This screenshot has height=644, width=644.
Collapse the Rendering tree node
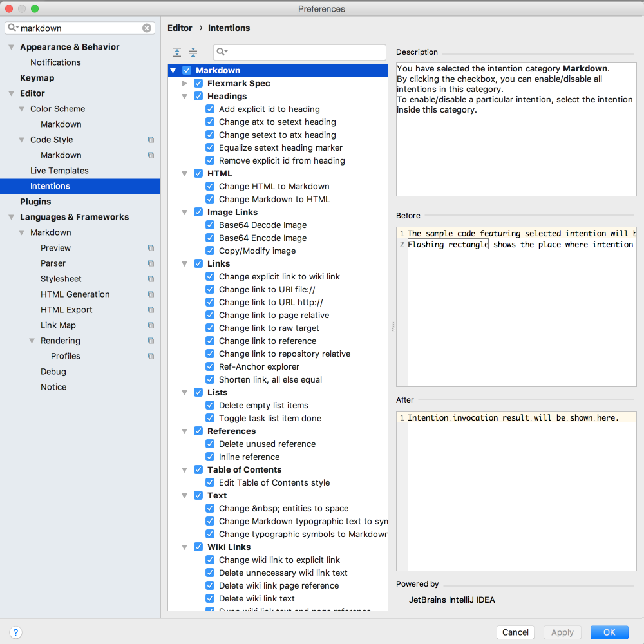point(32,341)
